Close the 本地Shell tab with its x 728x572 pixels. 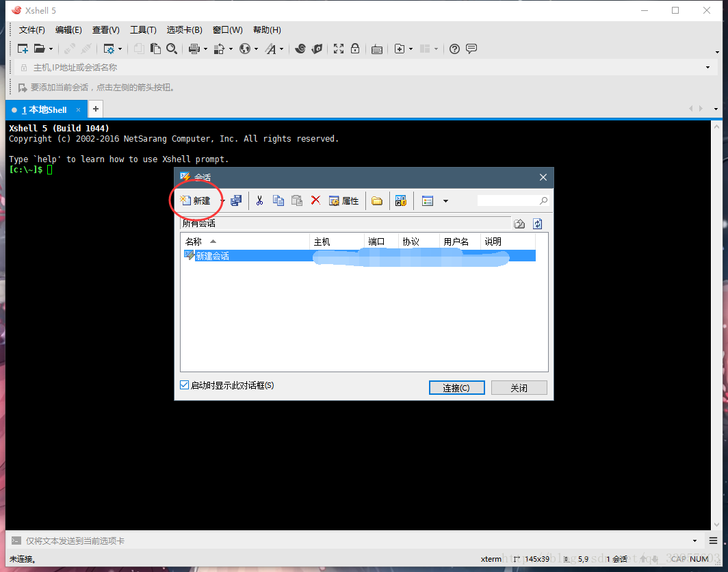(79, 109)
